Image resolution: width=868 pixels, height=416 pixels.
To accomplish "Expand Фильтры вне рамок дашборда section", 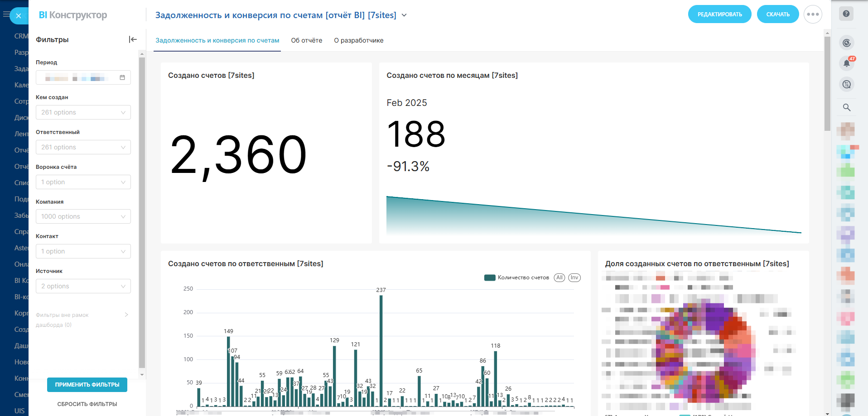I will 82,320.
